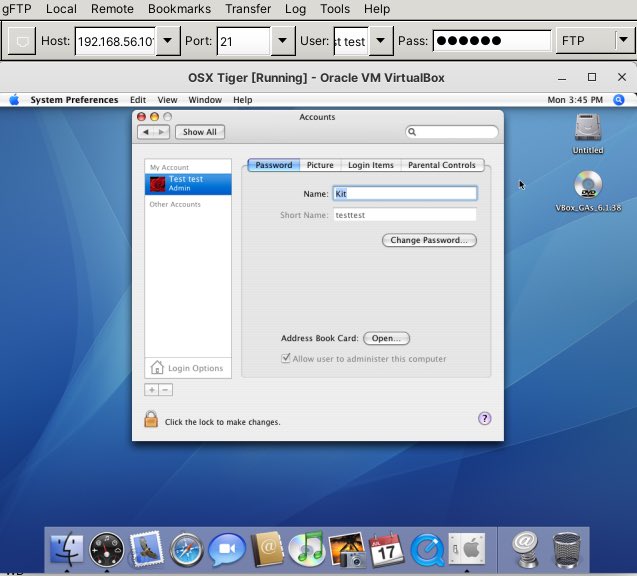Viewport: 637px width, 576px height.
Task: Open the Edit menu in System Preferences
Action: [138, 100]
